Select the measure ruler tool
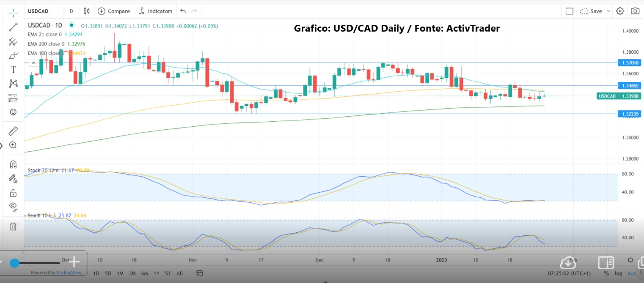The height and width of the screenshot is (283, 644). click(x=13, y=131)
